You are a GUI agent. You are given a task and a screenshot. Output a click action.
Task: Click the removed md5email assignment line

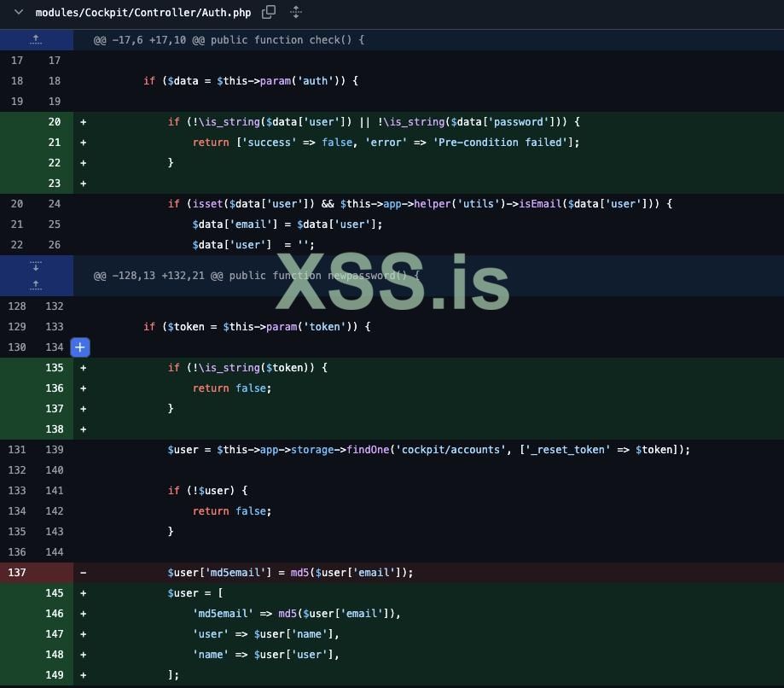[291, 573]
